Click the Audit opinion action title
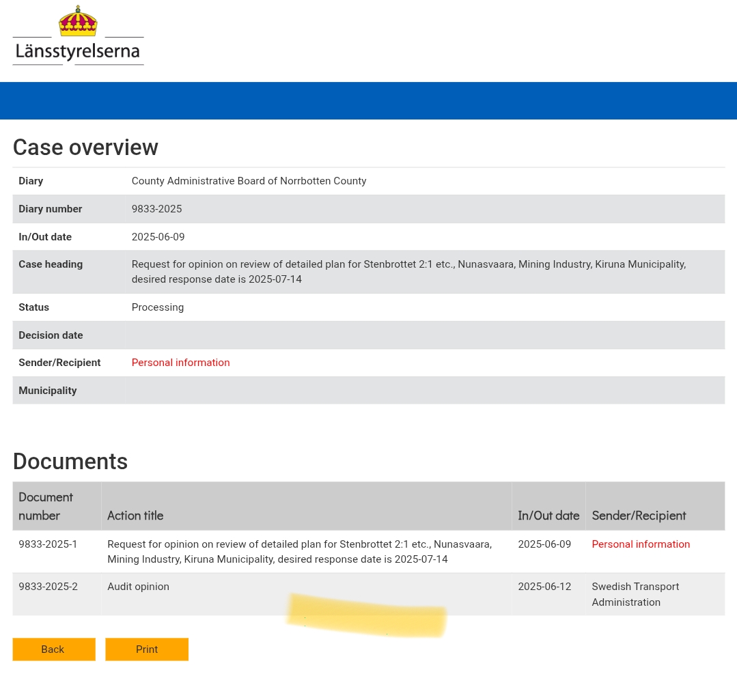This screenshot has height=700, width=737. pyautogui.click(x=138, y=587)
